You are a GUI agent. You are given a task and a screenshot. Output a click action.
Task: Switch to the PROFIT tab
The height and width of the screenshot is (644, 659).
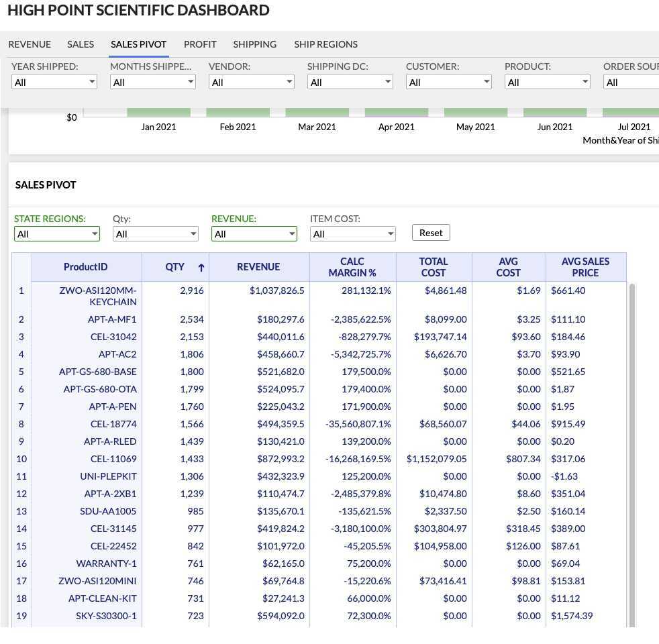click(200, 44)
